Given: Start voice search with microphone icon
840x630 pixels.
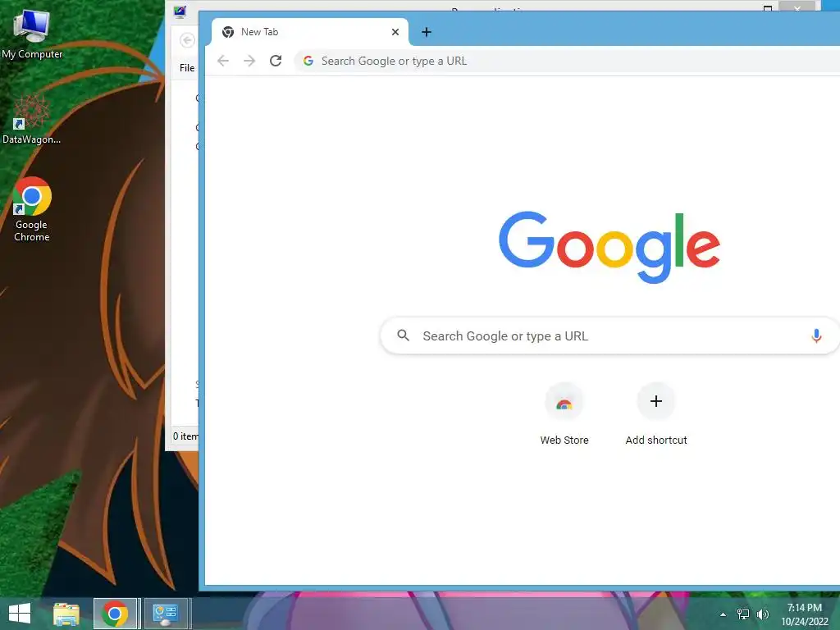Looking at the screenshot, I should point(816,336).
